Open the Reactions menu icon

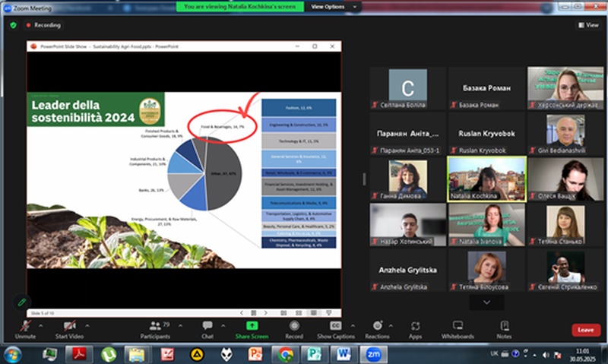click(377, 325)
